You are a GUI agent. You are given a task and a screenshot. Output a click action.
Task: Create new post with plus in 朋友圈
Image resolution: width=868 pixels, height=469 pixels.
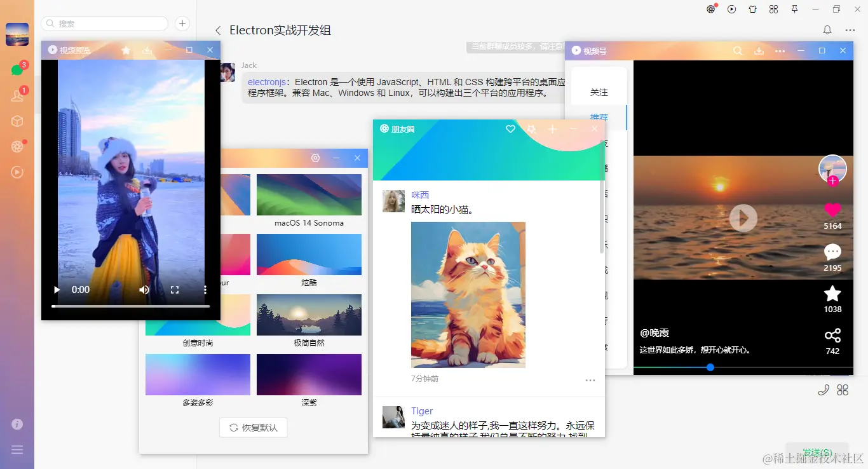[x=552, y=129]
